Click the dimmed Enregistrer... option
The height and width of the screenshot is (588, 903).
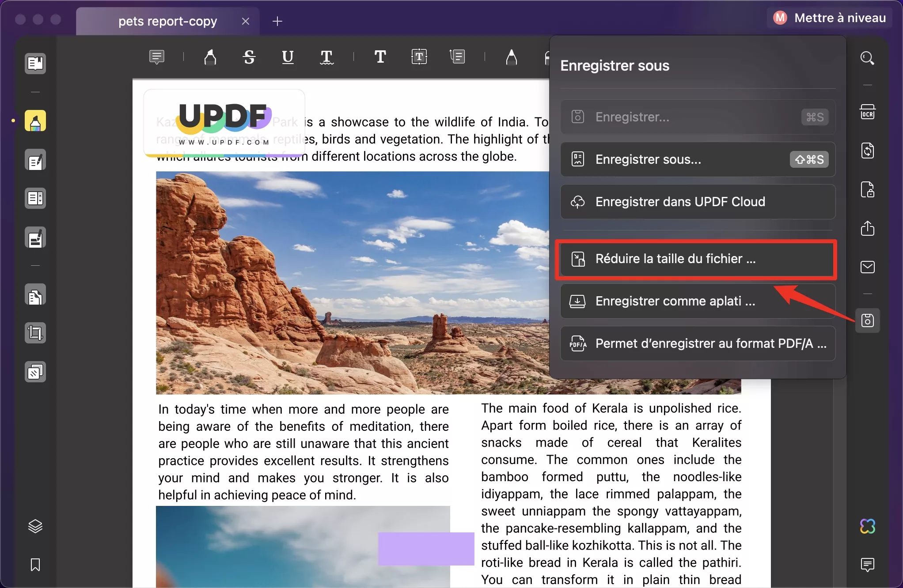tap(698, 117)
